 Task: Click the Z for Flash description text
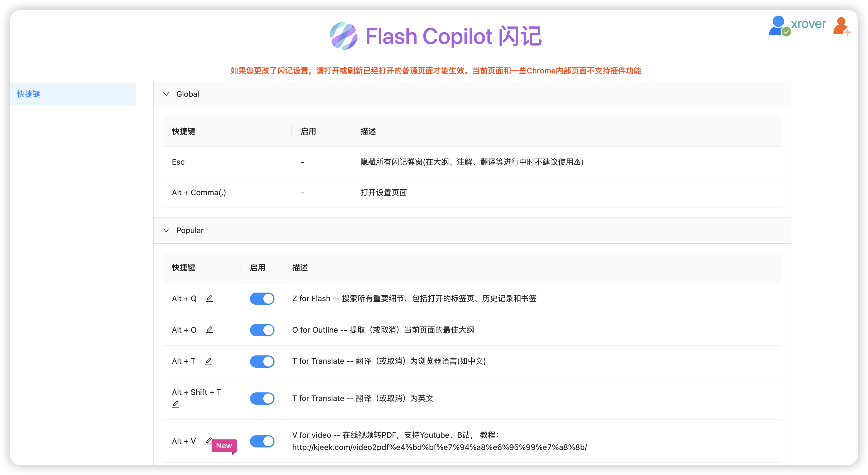coord(414,298)
